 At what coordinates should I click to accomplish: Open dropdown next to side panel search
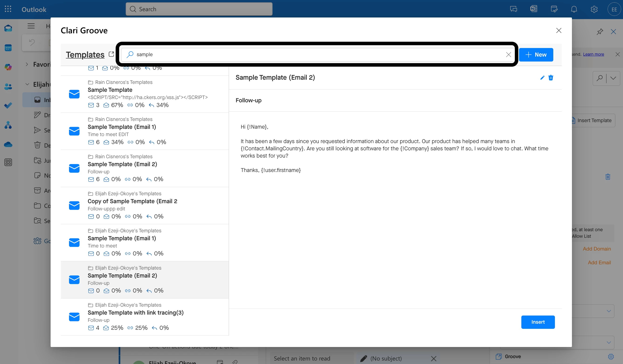[613, 78]
